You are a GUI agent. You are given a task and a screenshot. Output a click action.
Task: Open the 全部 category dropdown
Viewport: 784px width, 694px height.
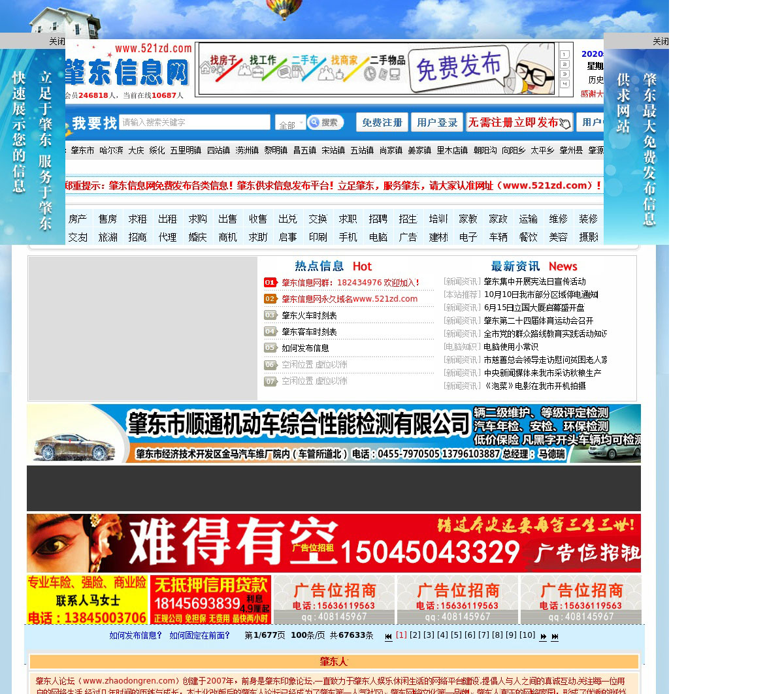tap(291, 123)
